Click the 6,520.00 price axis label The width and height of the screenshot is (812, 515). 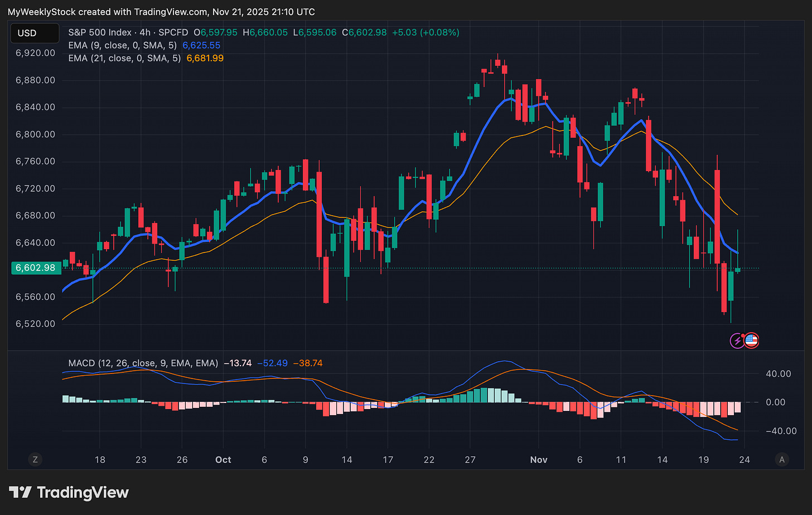pyautogui.click(x=35, y=324)
